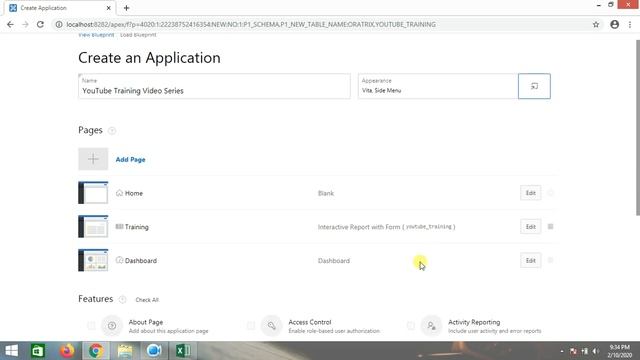640x360 pixels.
Task: Edit the Dashboard page
Action: pyautogui.click(x=531, y=260)
